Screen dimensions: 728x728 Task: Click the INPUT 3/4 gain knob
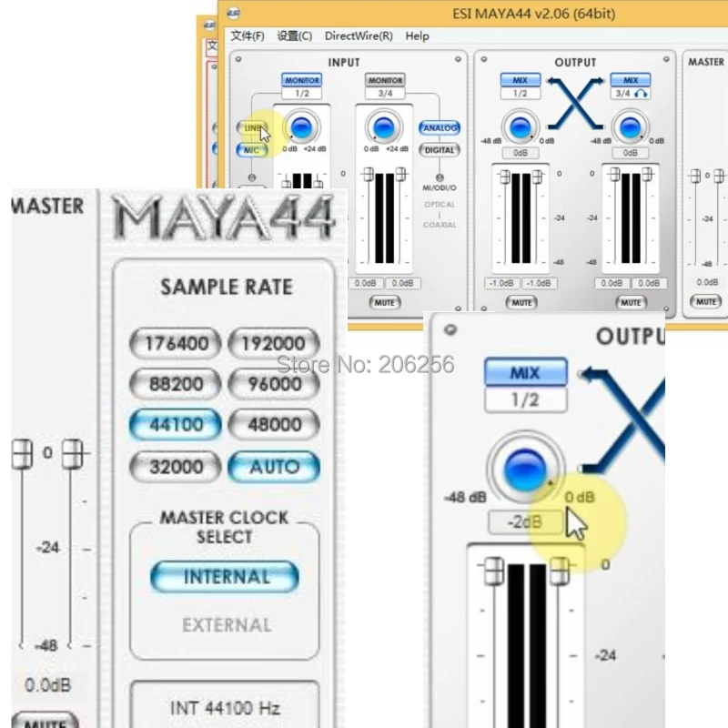point(383,127)
